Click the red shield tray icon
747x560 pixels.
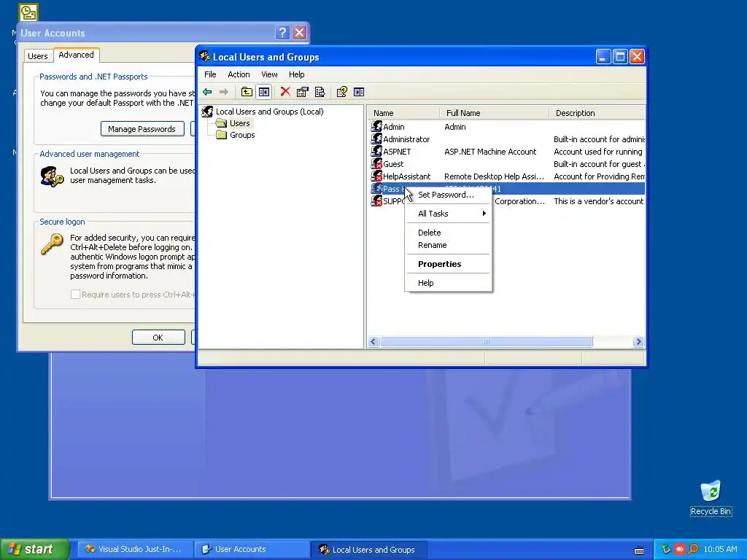[679, 550]
